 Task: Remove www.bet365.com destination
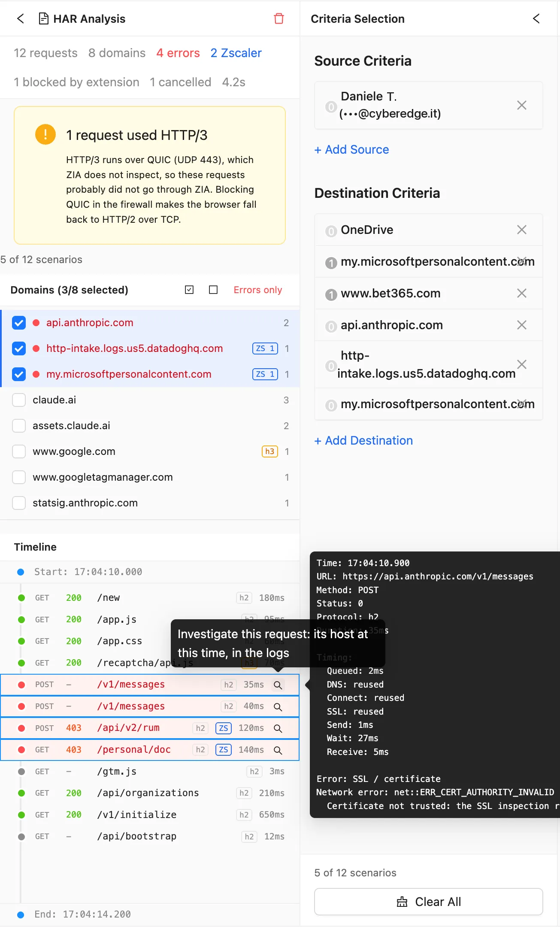[522, 293]
